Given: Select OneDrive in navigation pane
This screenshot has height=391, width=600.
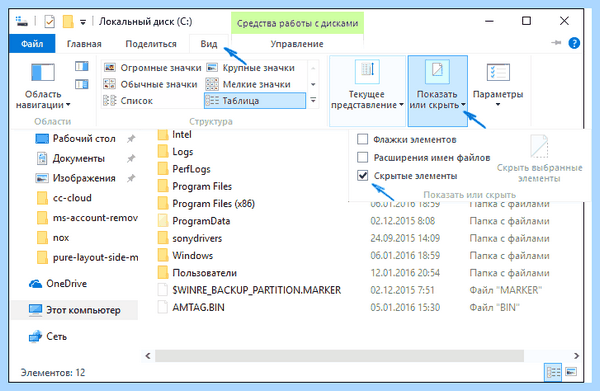Looking at the screenshot, I should pos(58,283).
